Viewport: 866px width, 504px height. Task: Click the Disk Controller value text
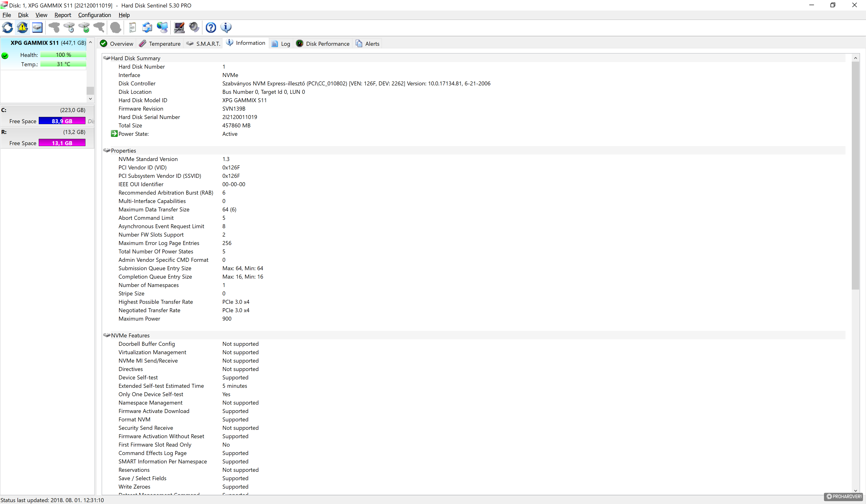356,84
